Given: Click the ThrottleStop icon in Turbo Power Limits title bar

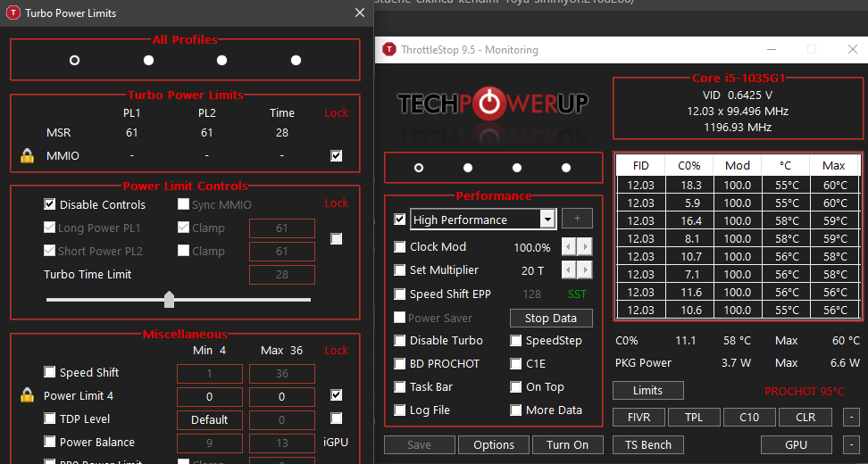Looking at the screenshot, I should click(x=13, y=12).
